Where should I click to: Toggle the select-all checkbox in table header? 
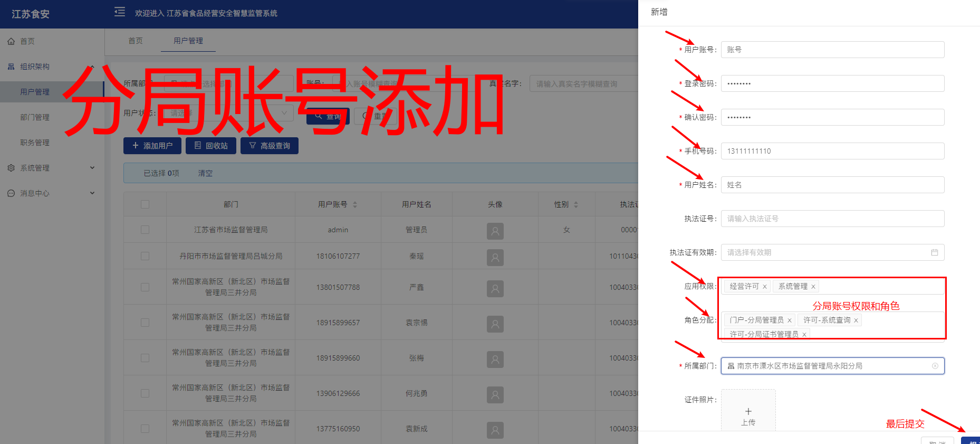tap(145, 204)
